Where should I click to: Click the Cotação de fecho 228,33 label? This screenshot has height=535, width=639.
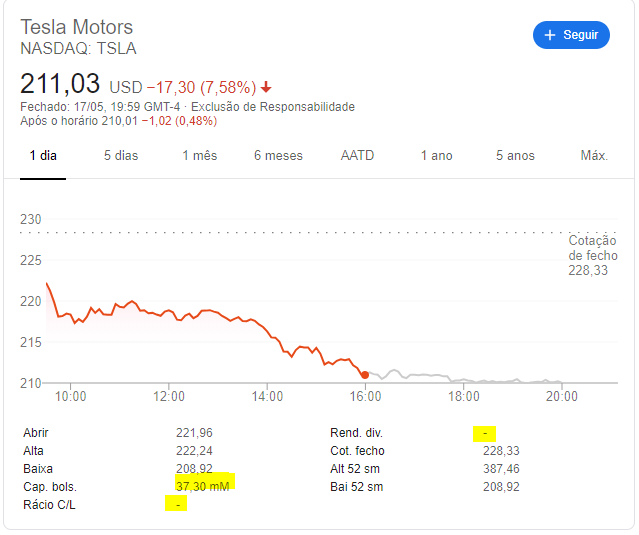point(592,256)
